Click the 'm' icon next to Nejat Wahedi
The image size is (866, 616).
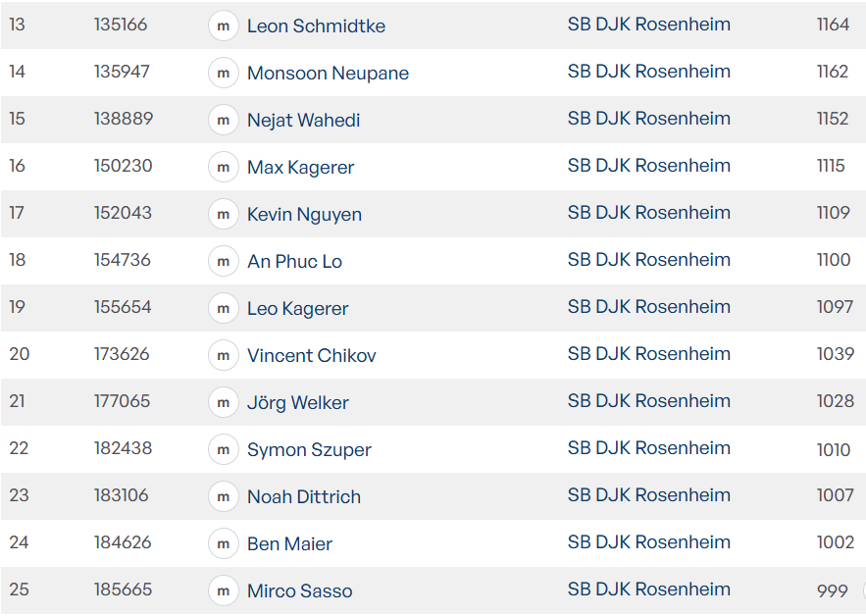pos(224,121)
